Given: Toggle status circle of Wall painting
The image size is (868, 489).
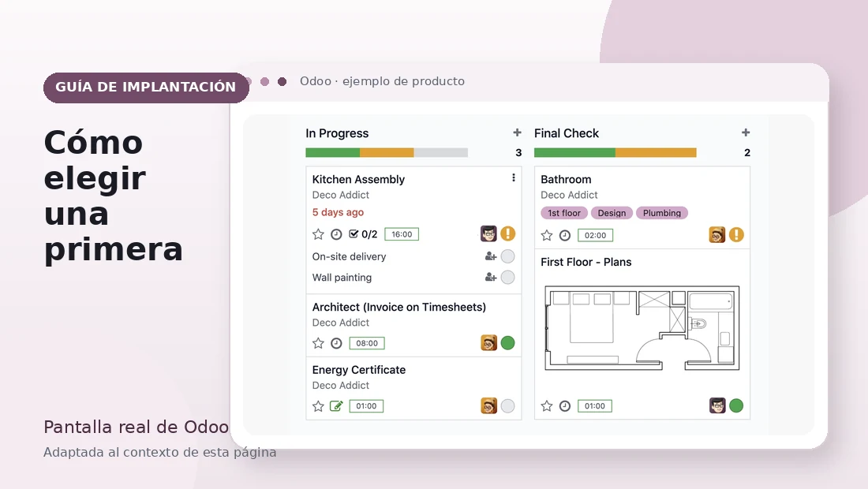Looking at the screenshot, I should pyautogui.click(x=507, y=277).
